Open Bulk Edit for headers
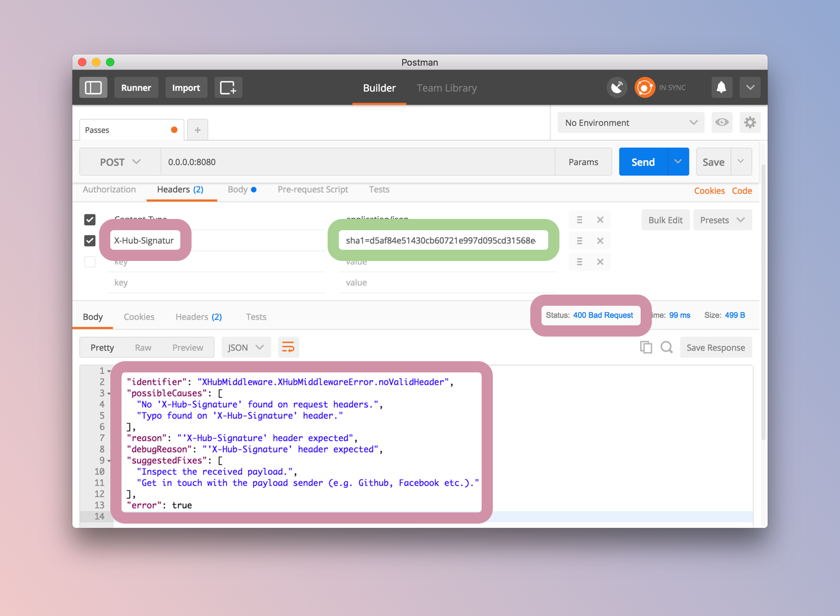 665,220
